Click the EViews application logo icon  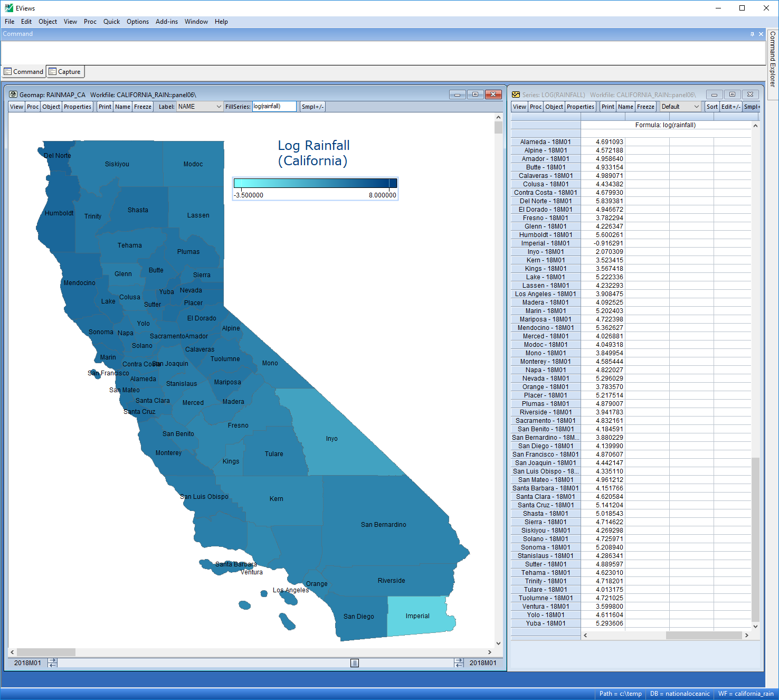8,8
